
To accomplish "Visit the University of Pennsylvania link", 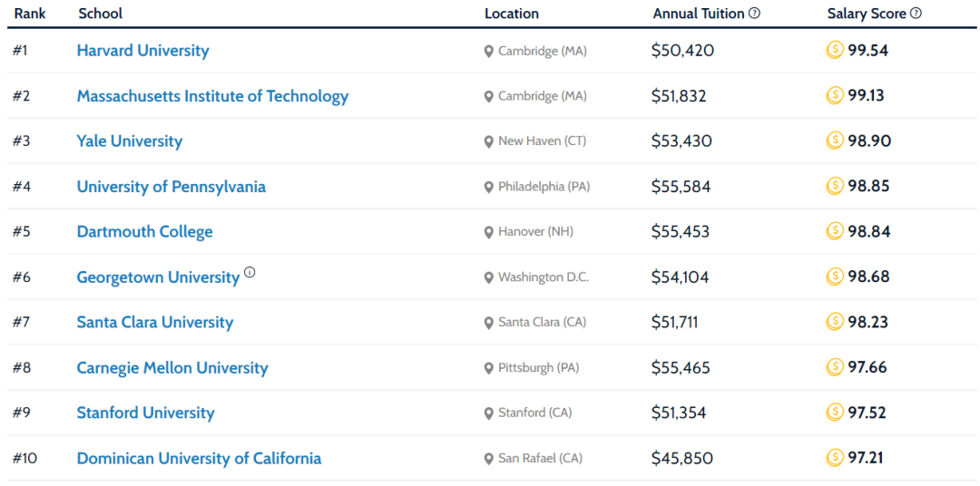I will (x=171, y=187).
